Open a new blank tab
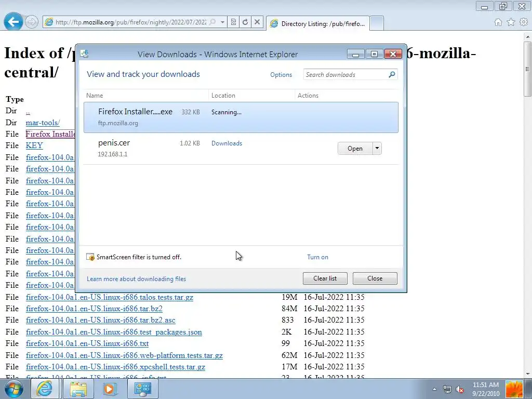532x399 pixels. (377, 23)
